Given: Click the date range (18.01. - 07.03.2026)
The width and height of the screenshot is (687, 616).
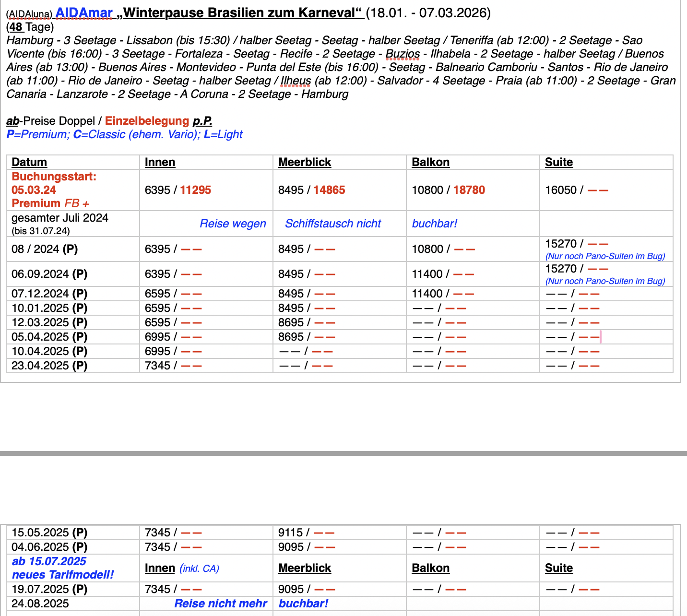Looking at the screenshot, I should [428, 12].
